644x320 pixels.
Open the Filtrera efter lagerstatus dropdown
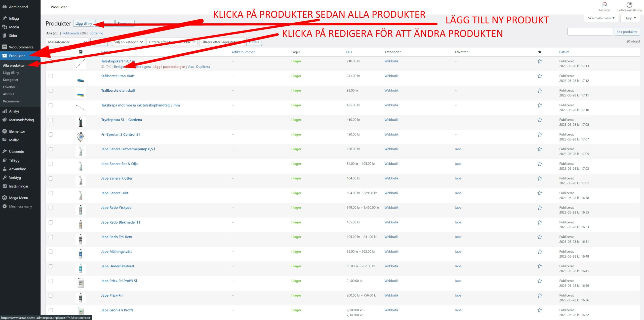(222, 42)
